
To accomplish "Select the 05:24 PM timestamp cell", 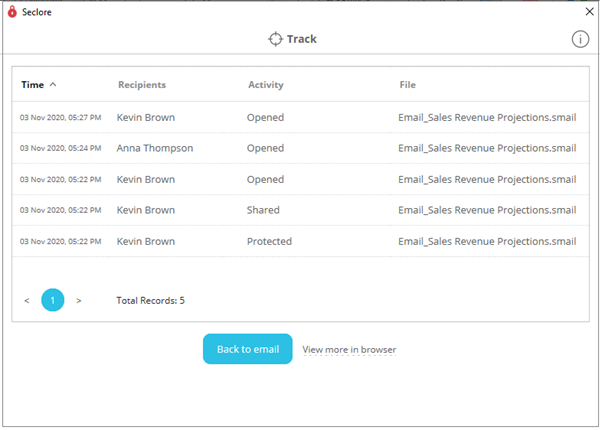I will click(x=61, y=148).
